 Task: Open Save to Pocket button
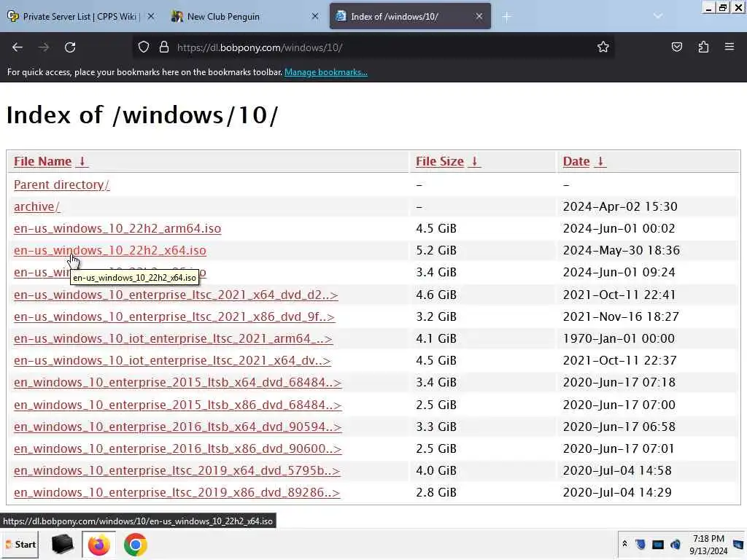click(676, 47)
